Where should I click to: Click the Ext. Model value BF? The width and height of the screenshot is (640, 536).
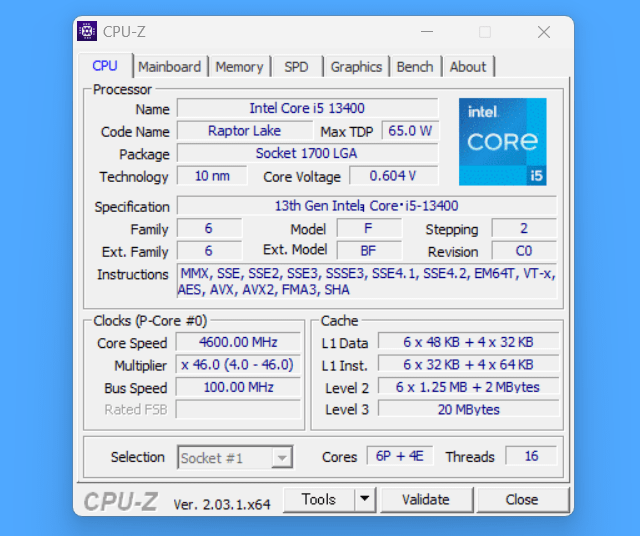(x=369, y=251)
